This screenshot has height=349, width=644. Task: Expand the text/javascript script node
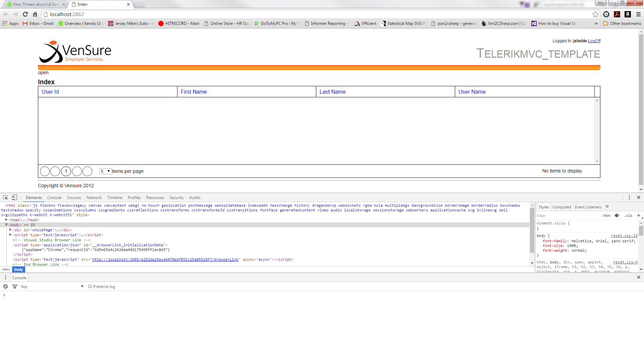click(x=10, y=235)
